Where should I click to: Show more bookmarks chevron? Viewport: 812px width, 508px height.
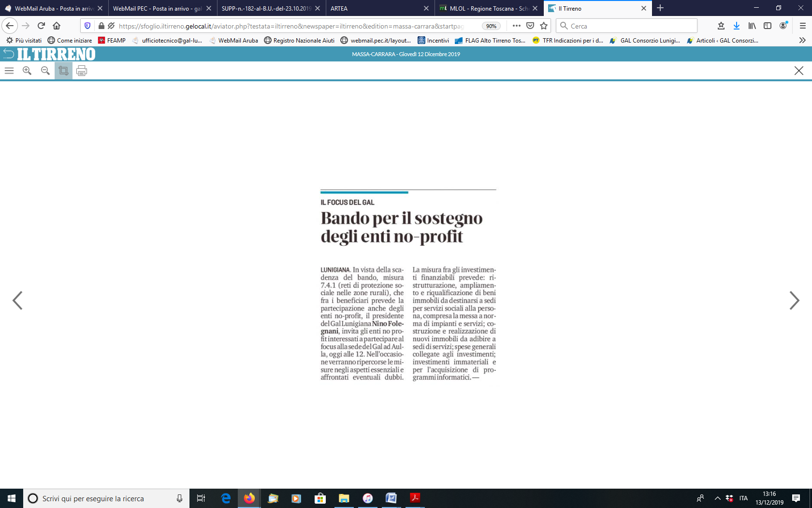pyautogui.click(x=802, y=40)
